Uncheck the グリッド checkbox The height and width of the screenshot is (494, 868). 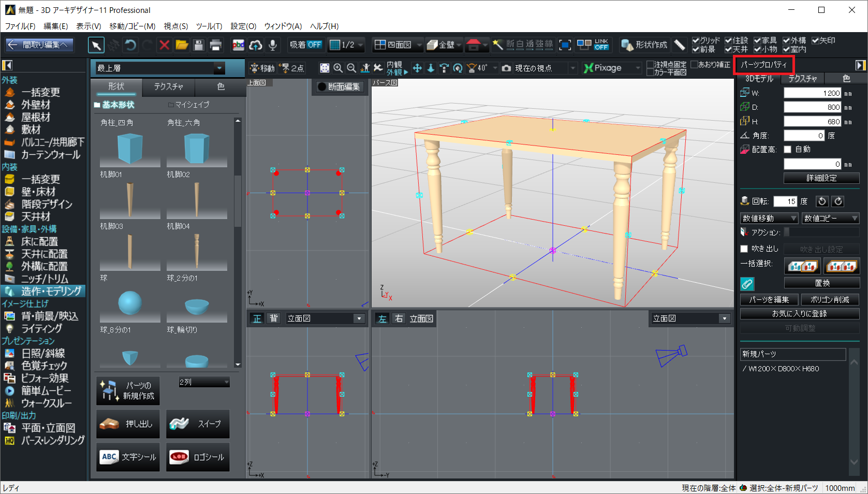696,40
